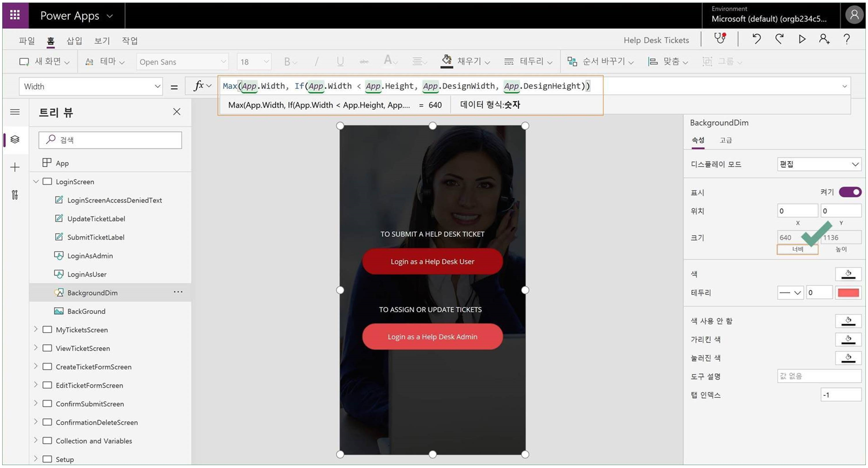Open the advanced tools icon in sidebar

(15, 195)
